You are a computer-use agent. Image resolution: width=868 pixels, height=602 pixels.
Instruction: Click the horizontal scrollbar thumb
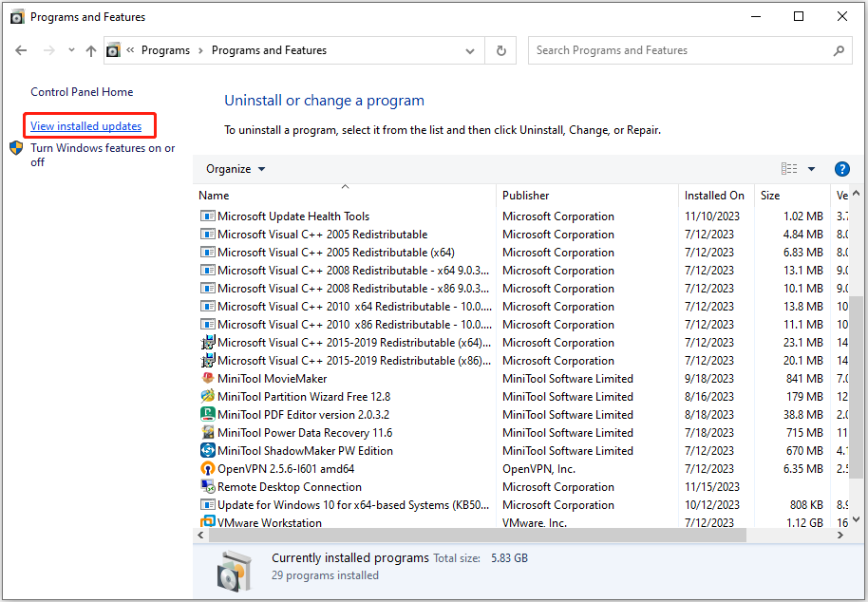478,535
